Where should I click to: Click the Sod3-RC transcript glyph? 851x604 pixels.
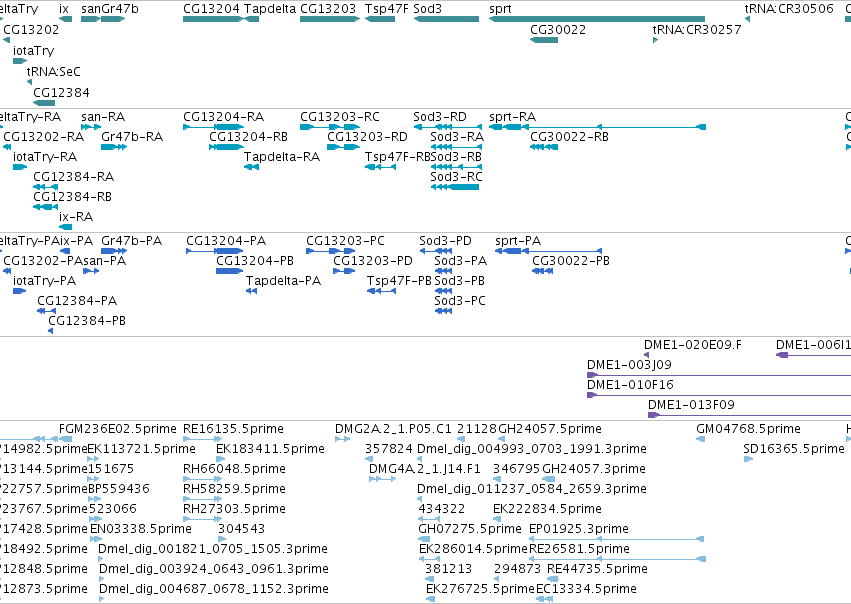455,187
